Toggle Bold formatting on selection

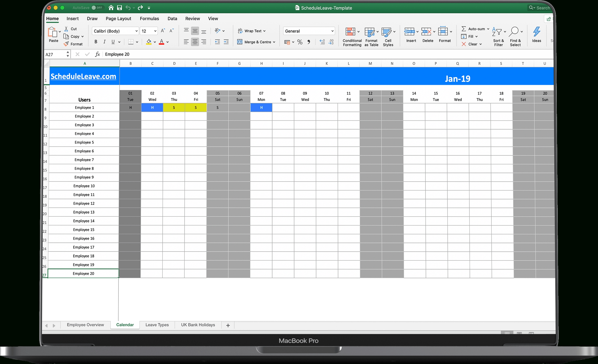click(96, 41)
